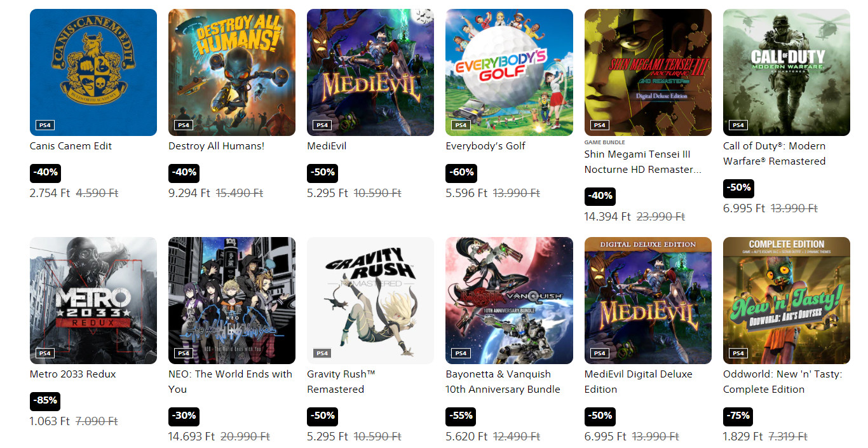Click the 9.294 Ft Destroy All Humans price

[189, 193]
